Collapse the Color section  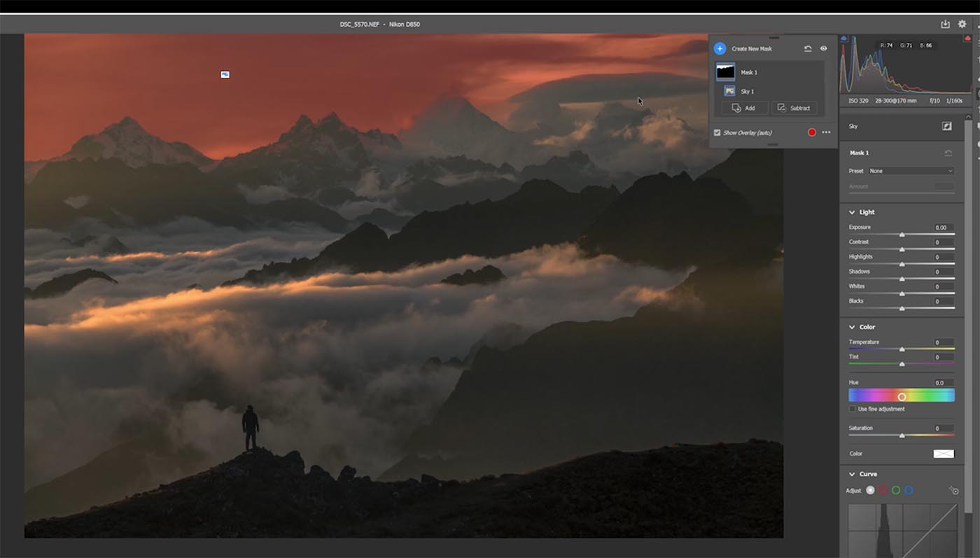click(852, 327)
